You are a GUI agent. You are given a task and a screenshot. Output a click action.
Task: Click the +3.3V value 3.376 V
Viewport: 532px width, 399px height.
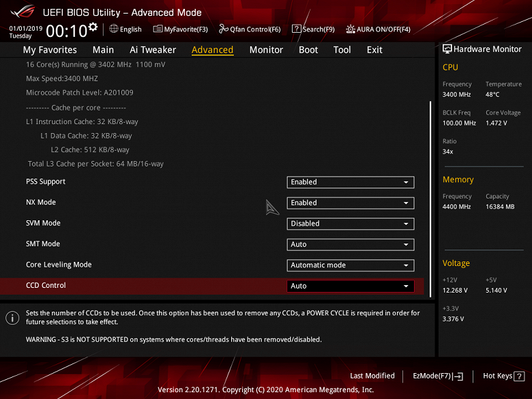(x=453, y=319)
